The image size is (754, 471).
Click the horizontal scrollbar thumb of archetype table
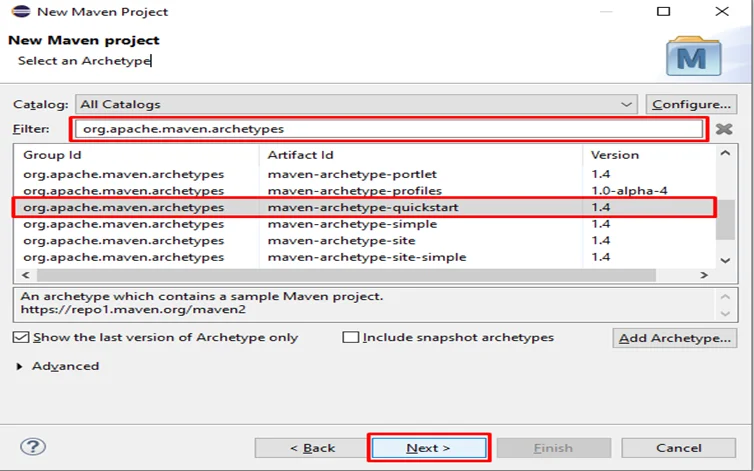(x=346, y=275)
